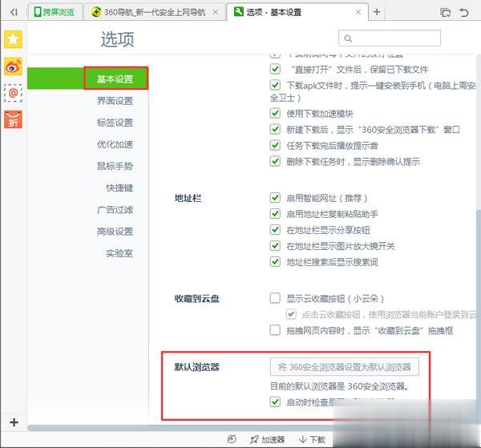Restore closed tab with undo arrow icon
This screenshot has width=481, height=448.
pyautogui.click(x=464, y=13)
